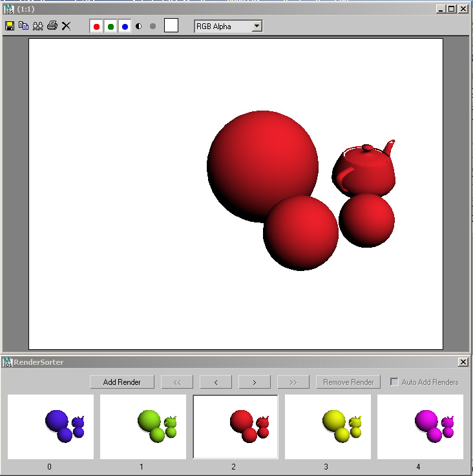This screenshot has width=473, height=476.
Task: Go to the previous render with <
Action: coord(216,382)
